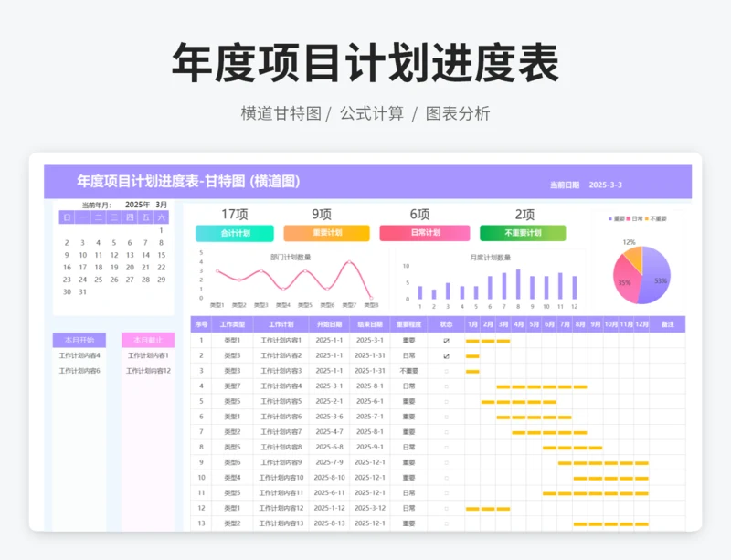Select calendar day 20
Image resolution: width=731 pixels, height=560 pixels.
pyautogui.click(x=130, y=267)
